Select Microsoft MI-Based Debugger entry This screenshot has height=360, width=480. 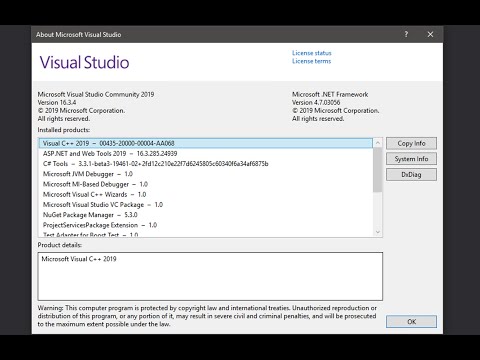[206, 184]
